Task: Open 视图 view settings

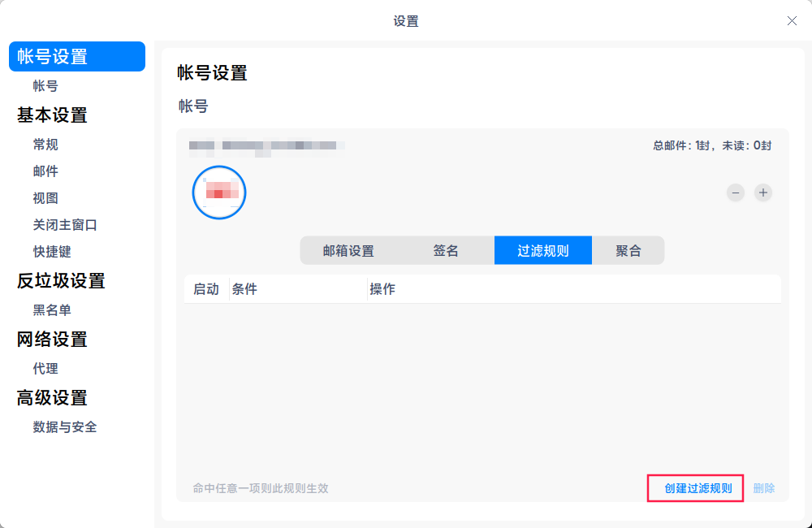Action: click(x=45, y=197)
